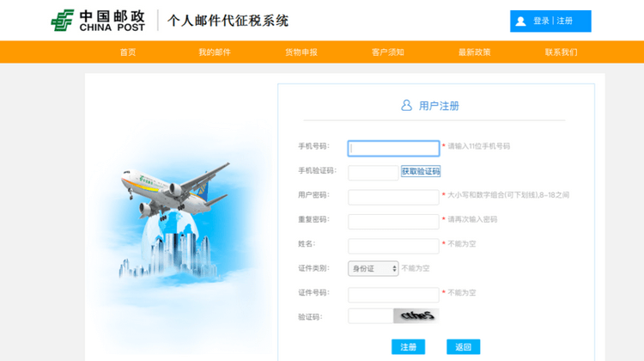This screenshot has width=644, height=361.
Task: Open 最新政策 from the orange menu
Action: [474, 52]
